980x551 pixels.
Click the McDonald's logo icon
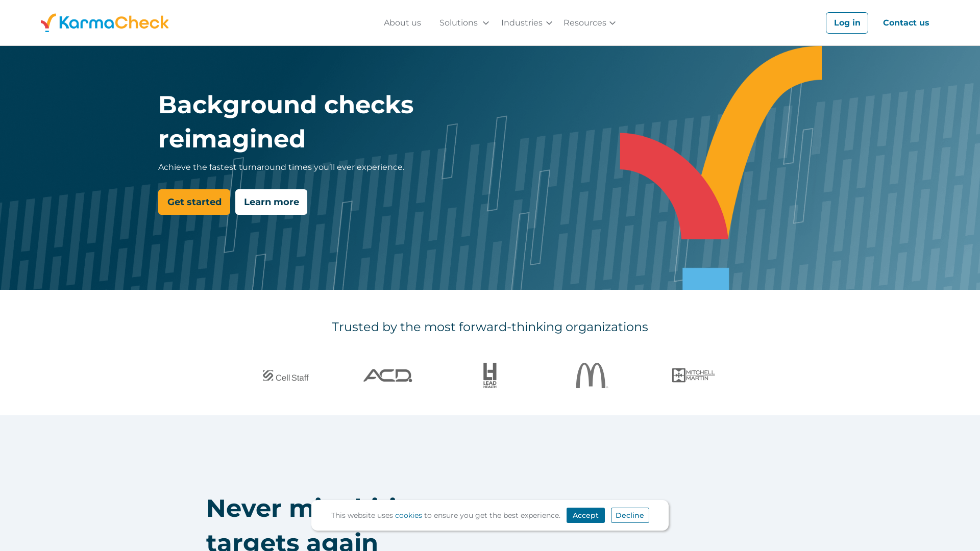pos(592,375)
